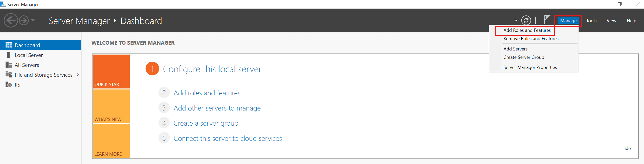
Task: Select Add Roles and Features menu entry
Action: pos(527,30)
